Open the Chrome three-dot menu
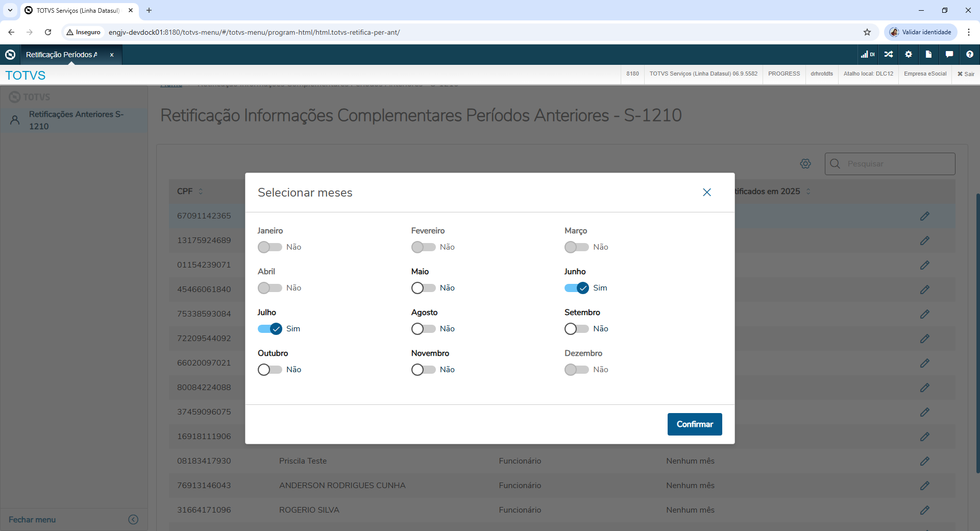 pos(969,32)
